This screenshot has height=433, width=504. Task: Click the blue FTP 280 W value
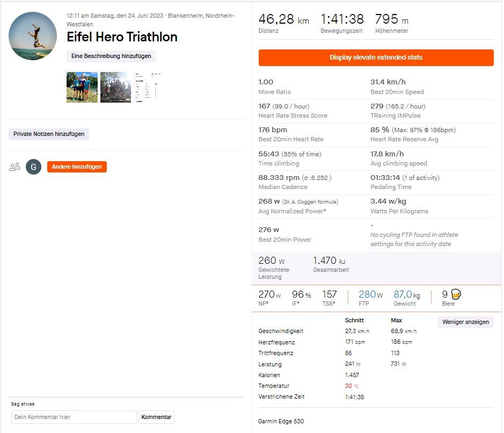tap(370, 294)
